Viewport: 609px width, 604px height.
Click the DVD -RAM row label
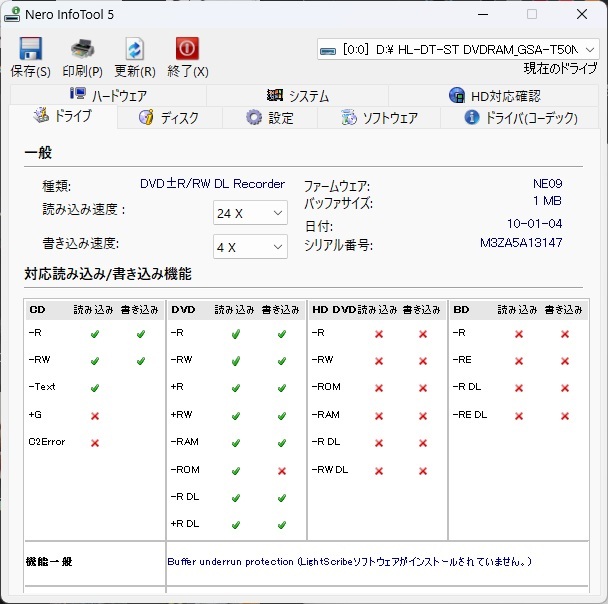point(184,442)
